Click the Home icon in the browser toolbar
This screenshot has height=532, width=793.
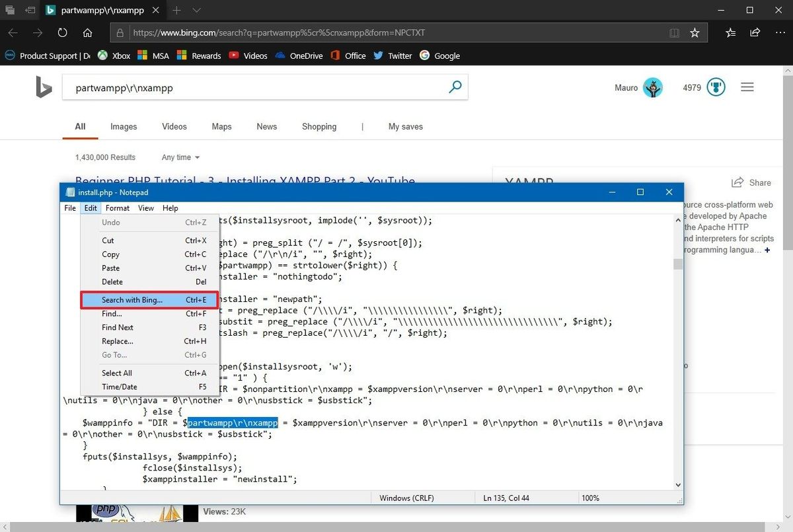pyautogui.click(x=88, y=32)
